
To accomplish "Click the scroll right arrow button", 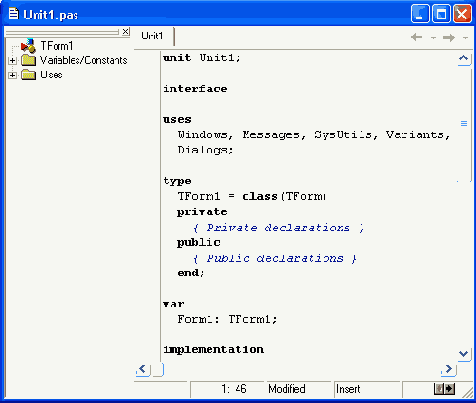I will (x=449, y=369).
